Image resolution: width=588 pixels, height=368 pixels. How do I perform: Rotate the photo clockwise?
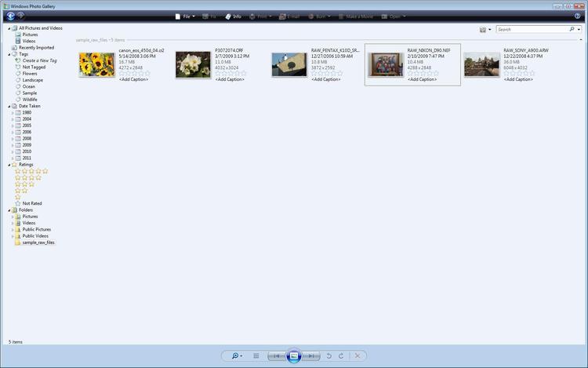tap(341, 355)
